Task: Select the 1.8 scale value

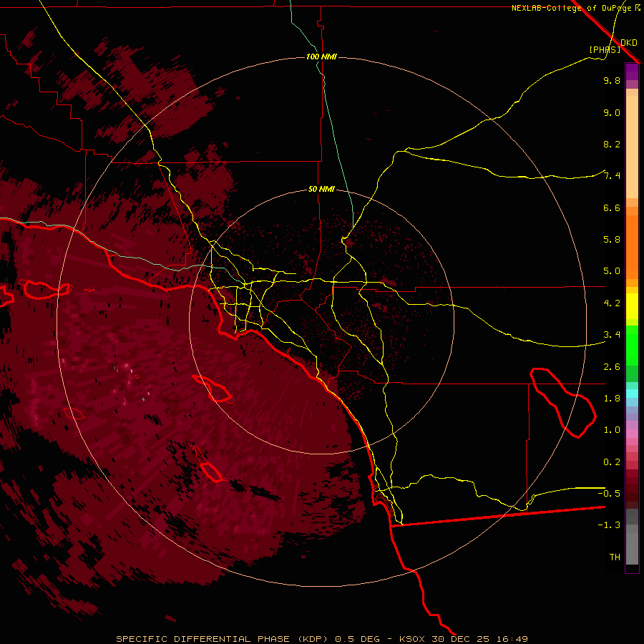Action: coord(612,399)
